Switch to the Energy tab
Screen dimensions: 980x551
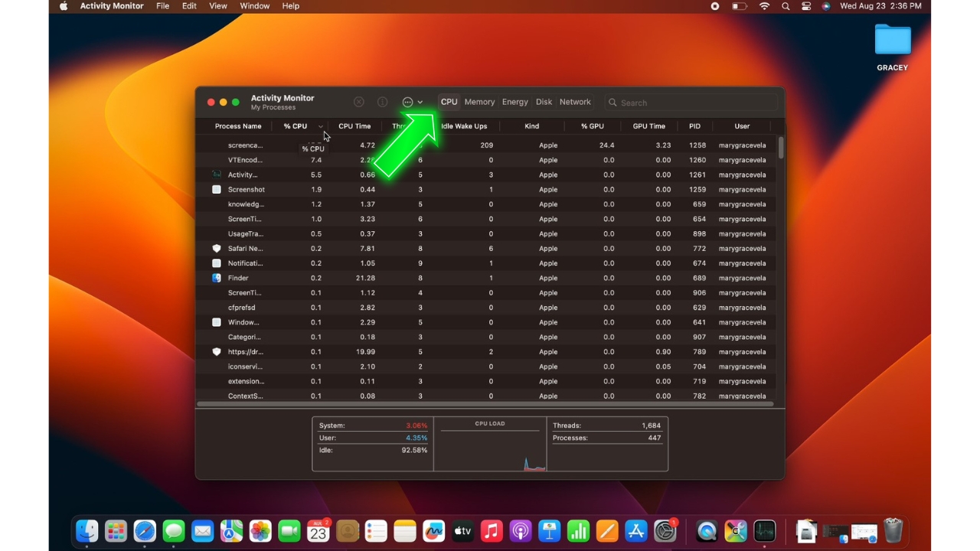click(515, 102)
